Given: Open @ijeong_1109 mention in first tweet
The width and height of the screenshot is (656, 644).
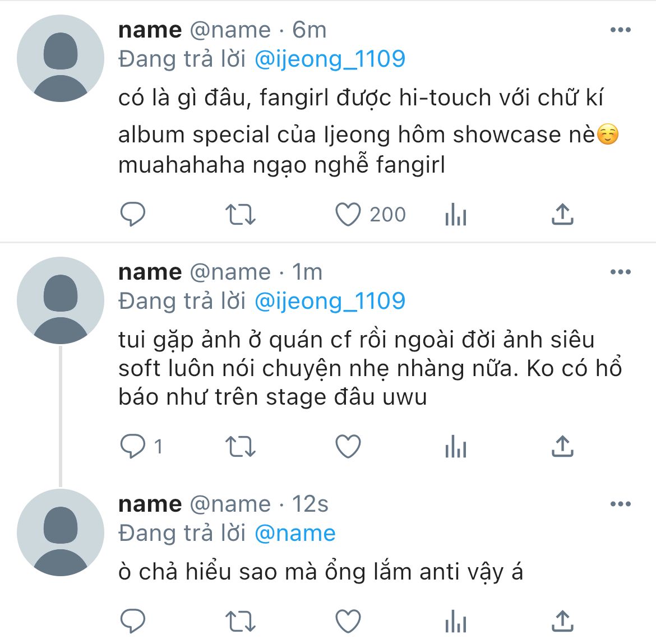Looking at the screenshot, I should (x=330, y=59).
